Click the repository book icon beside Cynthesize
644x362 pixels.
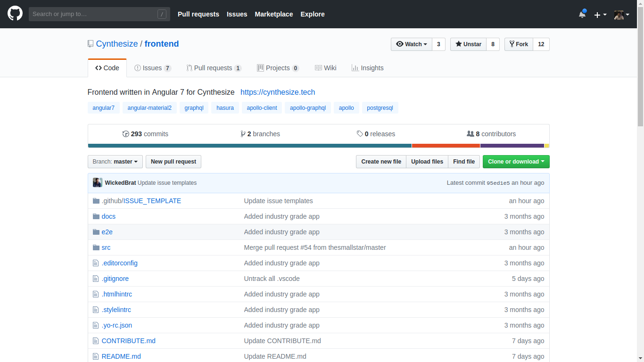click(x=90, y=43)
